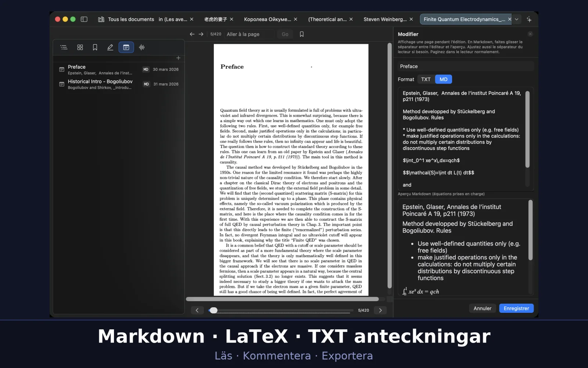Open the library books icon

pos(101,19)
